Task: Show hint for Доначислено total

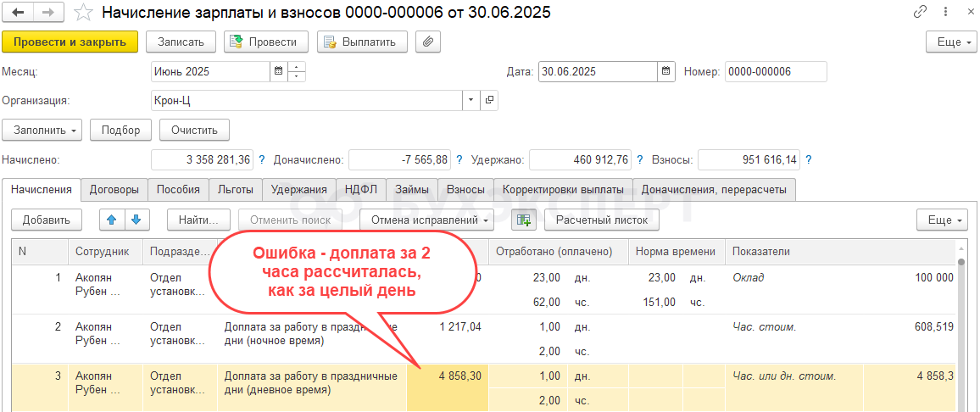Action: pyautogui.click(x=459, y=159)
